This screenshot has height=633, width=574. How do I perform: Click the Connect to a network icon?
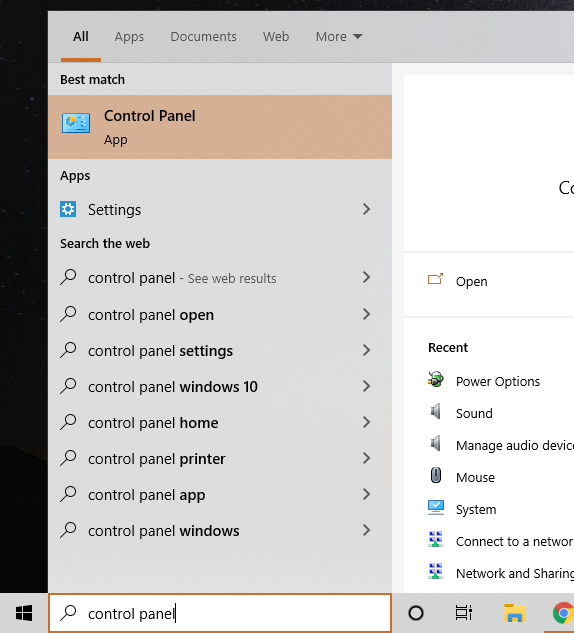tap(436, 539)
